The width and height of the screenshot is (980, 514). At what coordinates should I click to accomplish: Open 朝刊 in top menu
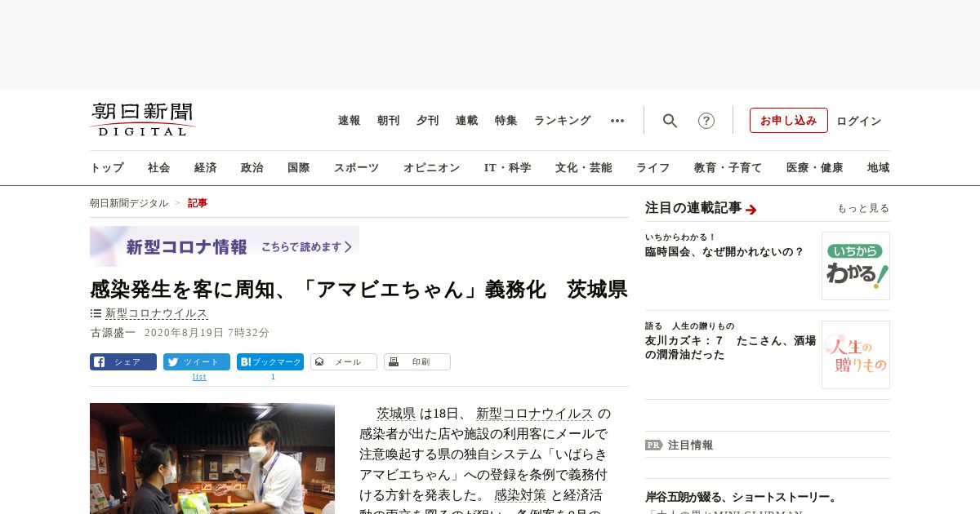tap(389, 121)
